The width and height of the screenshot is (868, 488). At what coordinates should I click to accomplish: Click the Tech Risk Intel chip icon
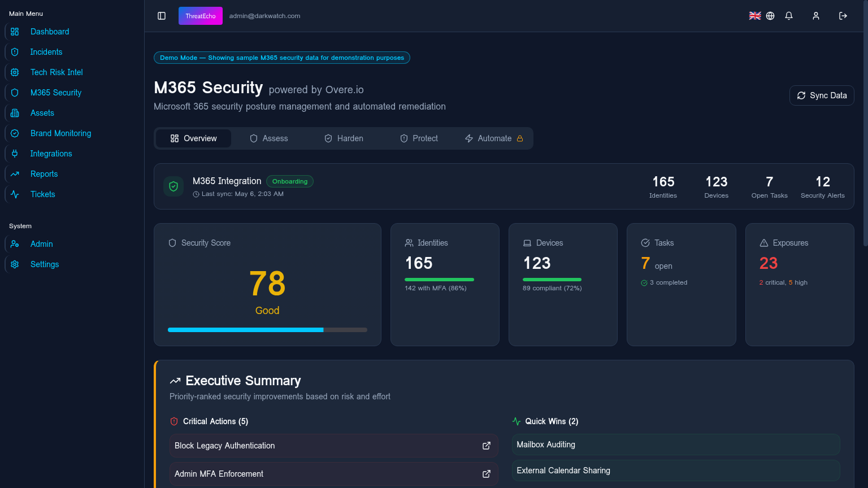(x=15, y=72)
